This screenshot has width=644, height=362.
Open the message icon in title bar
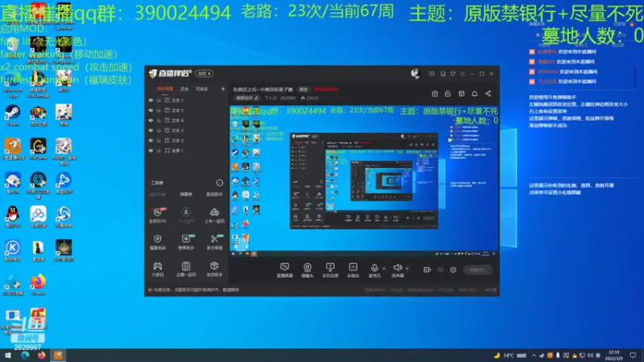(431, 74)
